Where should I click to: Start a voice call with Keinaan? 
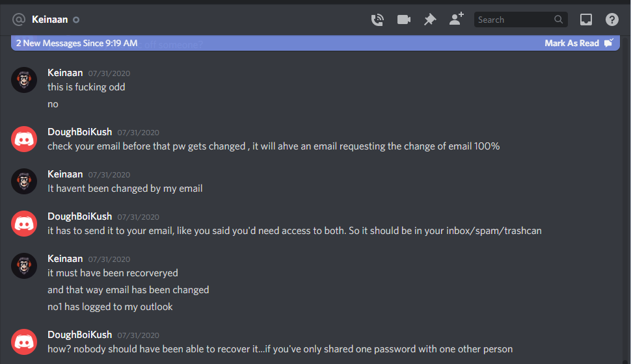pyautogui.click(x=377, y=19)
